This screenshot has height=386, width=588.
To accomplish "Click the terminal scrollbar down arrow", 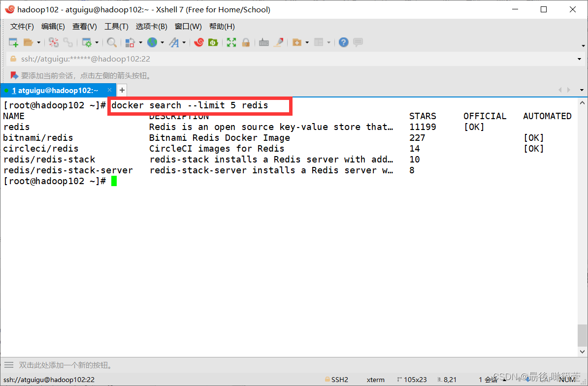I will coord(582,352).
